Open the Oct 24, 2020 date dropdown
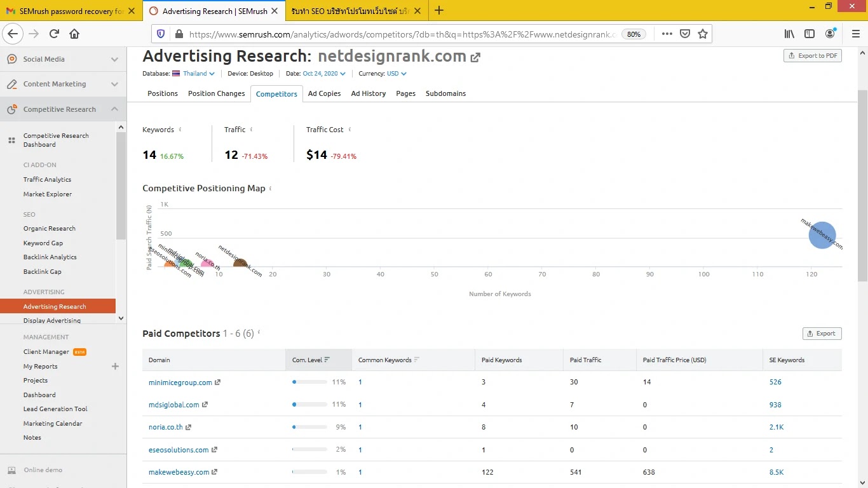The height and width of the screenshot is (488, 868). [324, 74]
